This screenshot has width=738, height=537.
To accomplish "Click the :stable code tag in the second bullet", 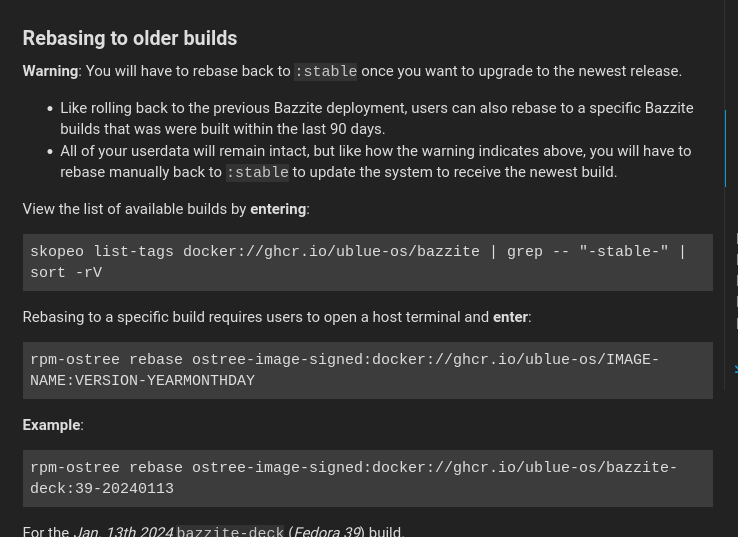I will 257,173.
